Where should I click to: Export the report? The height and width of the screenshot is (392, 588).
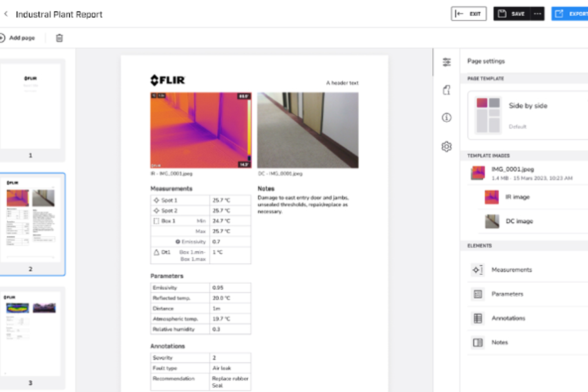(x=570, y=14)
